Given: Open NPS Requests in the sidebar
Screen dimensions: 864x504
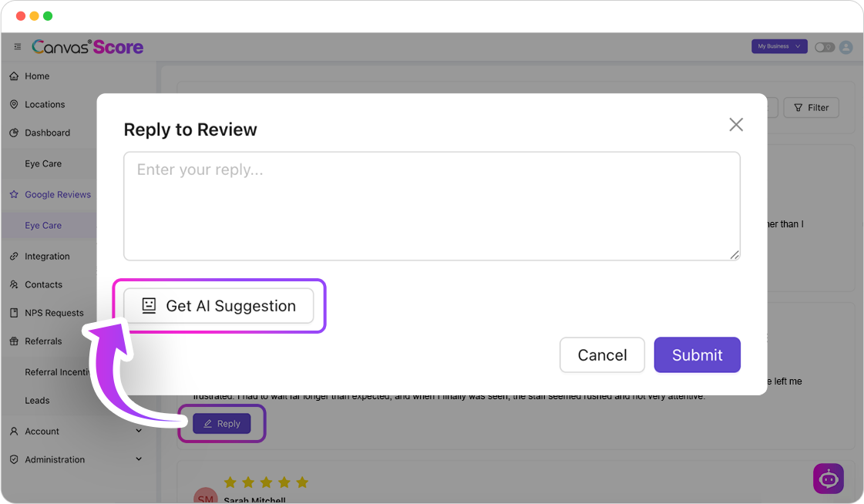Looking at the screenshot, I should tap(54, 313).
